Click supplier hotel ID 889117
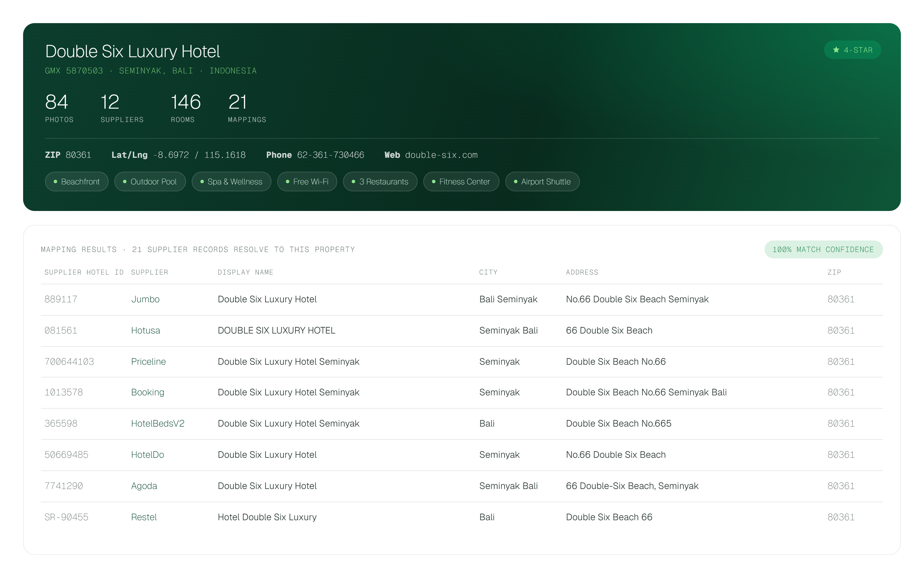924x578 pixels. (61, 299)
